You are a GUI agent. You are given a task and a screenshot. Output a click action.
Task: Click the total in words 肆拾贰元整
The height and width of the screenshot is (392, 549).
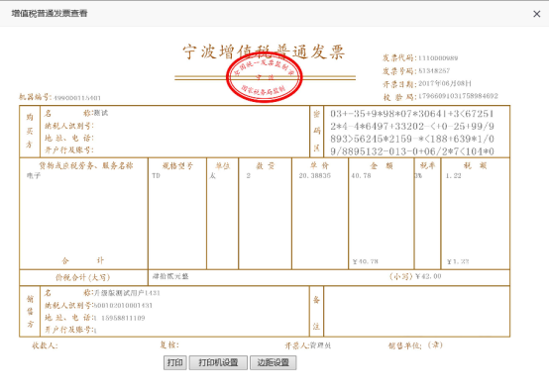coord(170,276)
